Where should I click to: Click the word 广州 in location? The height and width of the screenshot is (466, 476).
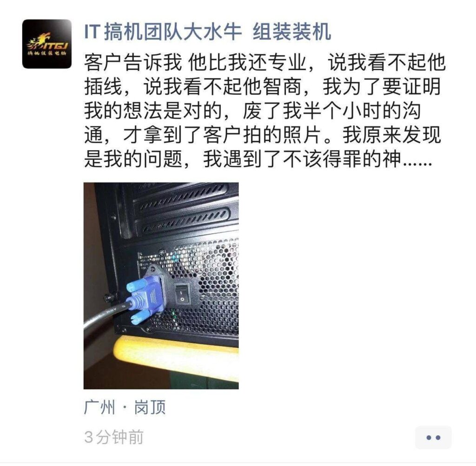pyautogui.click(x=99, y=407)
